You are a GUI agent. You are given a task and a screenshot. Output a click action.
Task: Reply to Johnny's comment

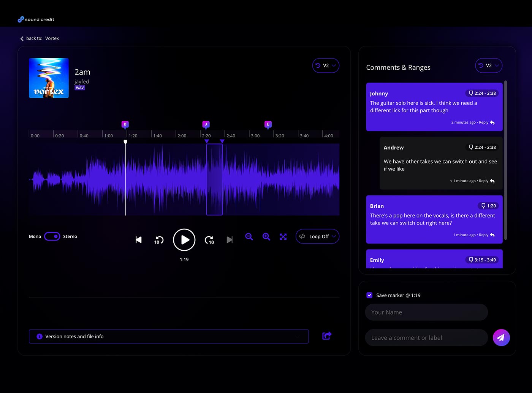tap(486, 123)
